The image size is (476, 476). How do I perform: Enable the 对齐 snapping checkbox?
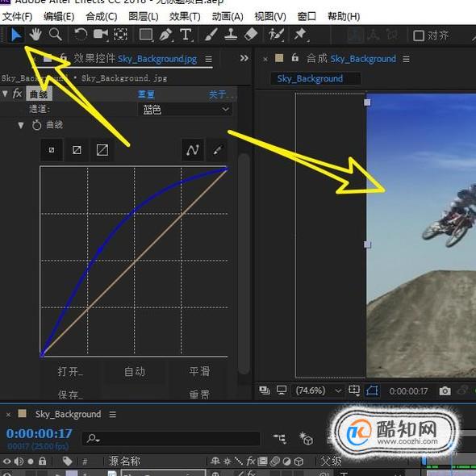(x=419, y=35)
